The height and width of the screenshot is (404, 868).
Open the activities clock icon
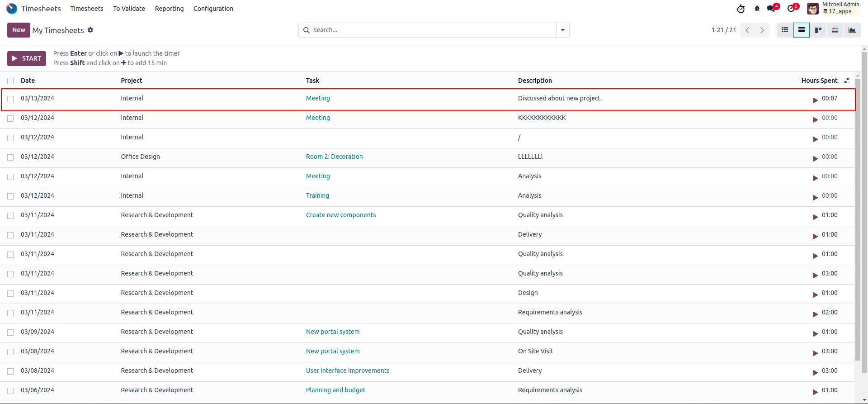(791, 9)
